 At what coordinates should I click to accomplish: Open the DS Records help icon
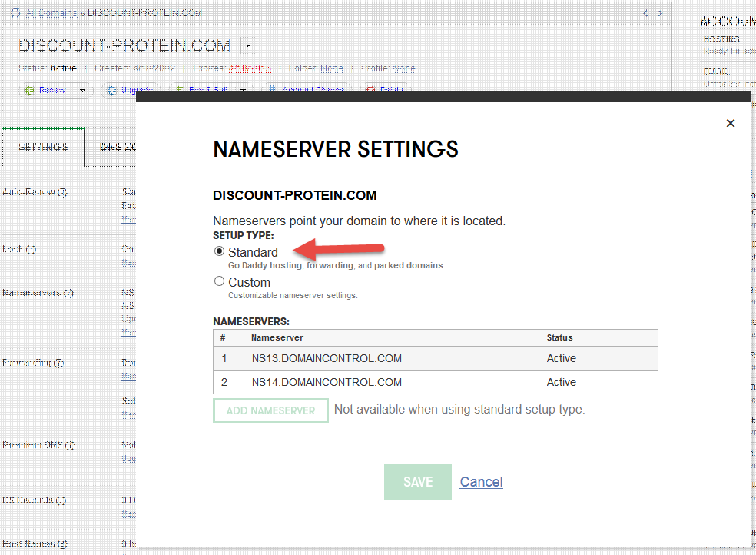[61, 500]
